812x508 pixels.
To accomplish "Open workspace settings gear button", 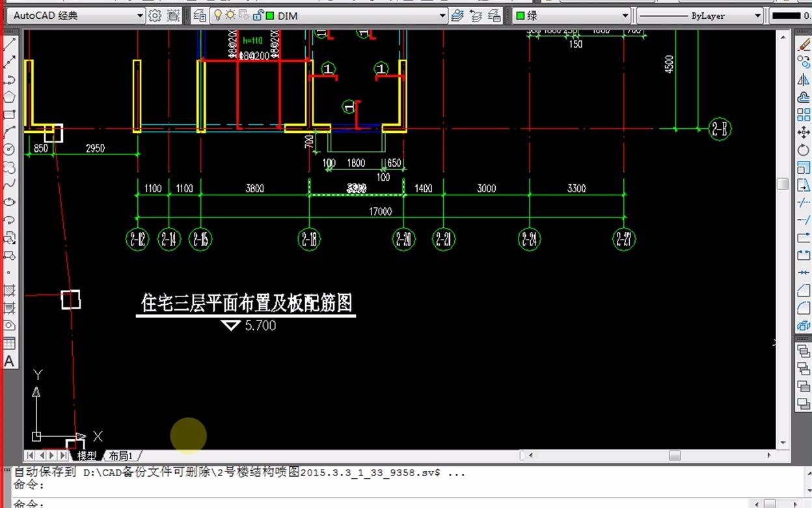I will click(155, 16).
